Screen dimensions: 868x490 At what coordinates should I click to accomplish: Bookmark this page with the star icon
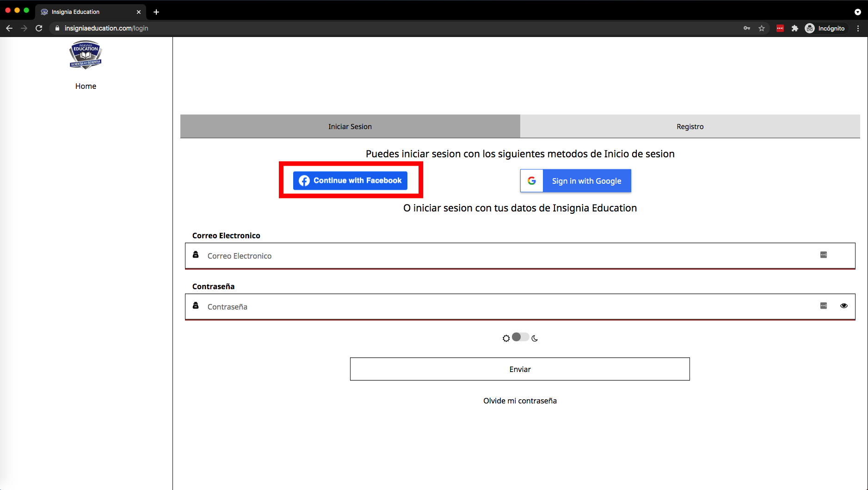tap(762, 28)
